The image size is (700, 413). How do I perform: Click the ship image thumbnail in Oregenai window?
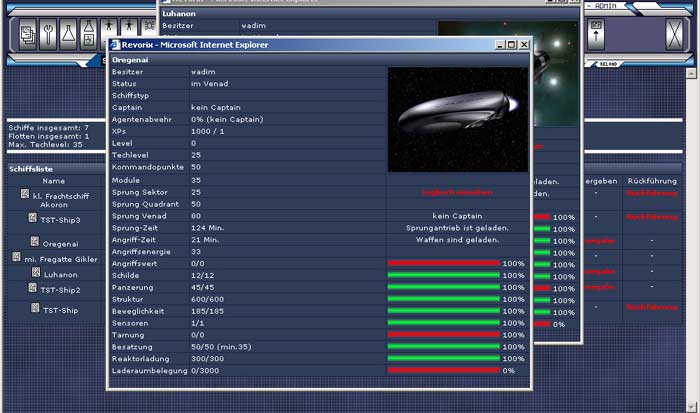(x=456, y=119)
